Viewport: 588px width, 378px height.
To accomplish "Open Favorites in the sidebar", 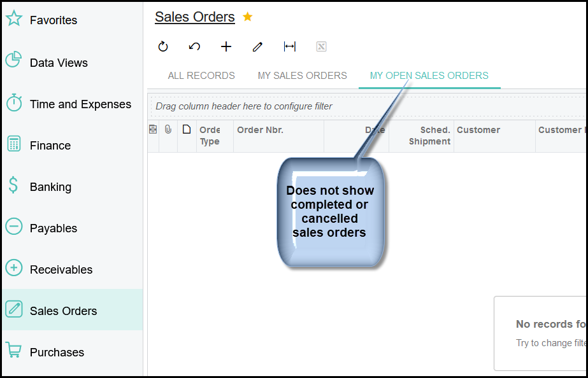I will 54,20.
